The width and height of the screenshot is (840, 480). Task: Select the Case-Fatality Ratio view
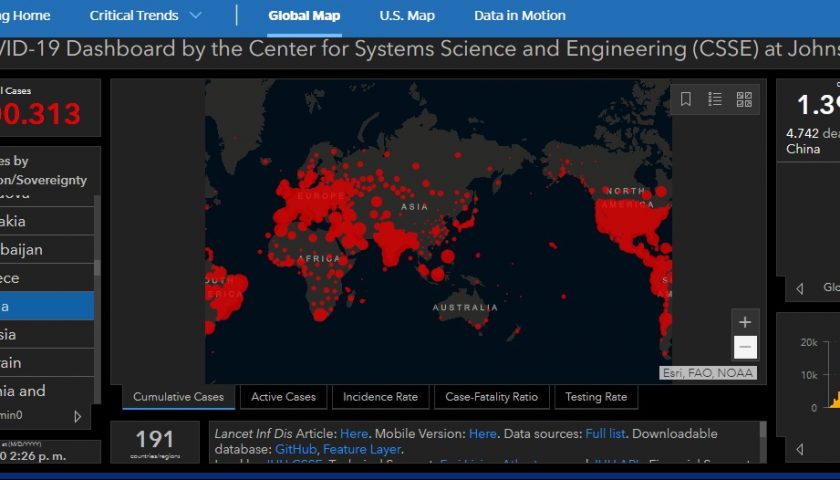pos(491,397)
